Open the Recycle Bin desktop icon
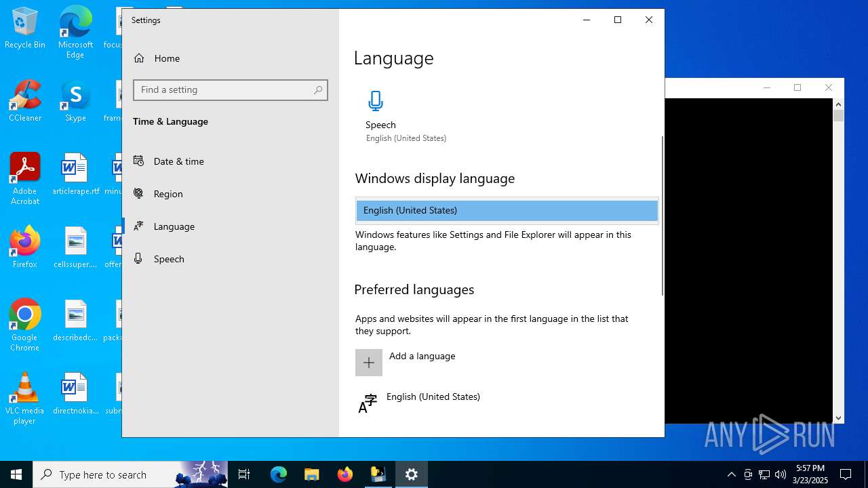 coord(25,28)
